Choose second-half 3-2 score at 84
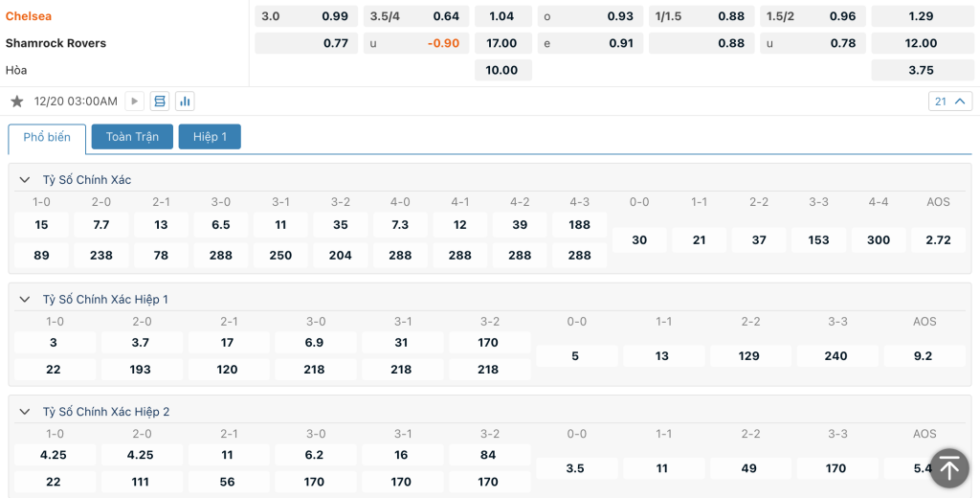This screenshot has height=498, width=980. point(489,456)
